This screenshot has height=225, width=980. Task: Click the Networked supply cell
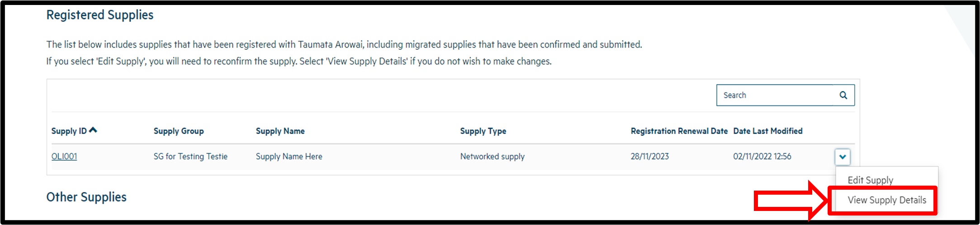coord(492,157)
